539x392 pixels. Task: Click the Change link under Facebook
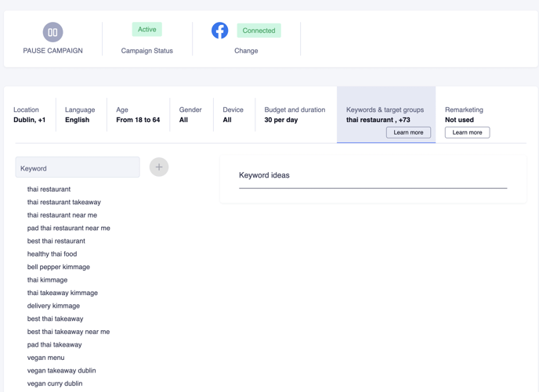pos(246,51)
